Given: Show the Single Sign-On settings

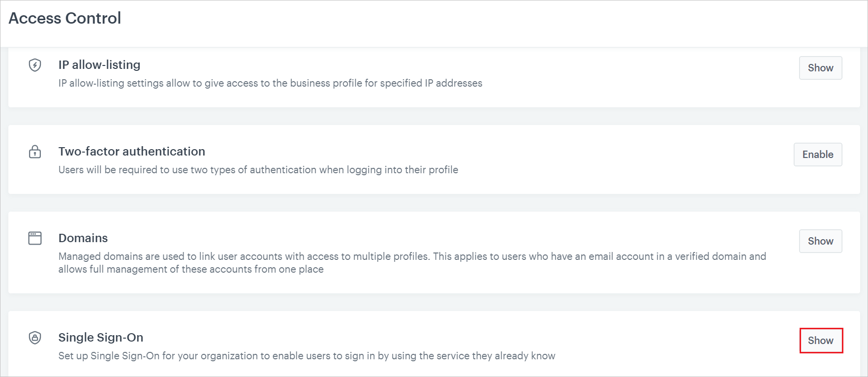Looking at the screenshot, I should pyautogui.click(x=820, y=341).
